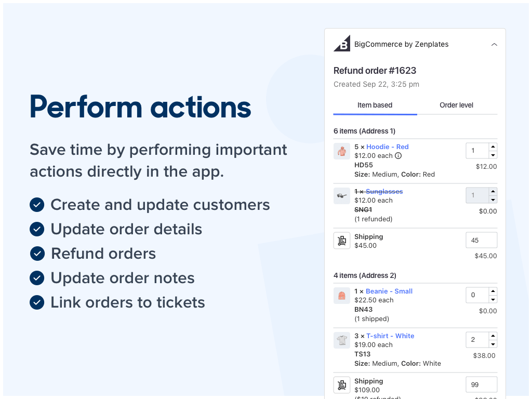Open the Beanie - Small product link
The height and width of the screenshot is (399, 532).
coord(389,291)
